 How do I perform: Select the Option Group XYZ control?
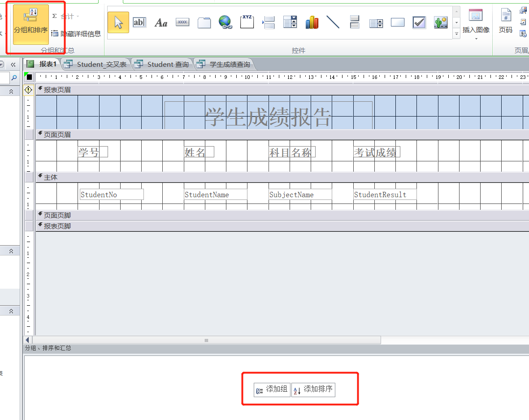click(x=247, y=22)
